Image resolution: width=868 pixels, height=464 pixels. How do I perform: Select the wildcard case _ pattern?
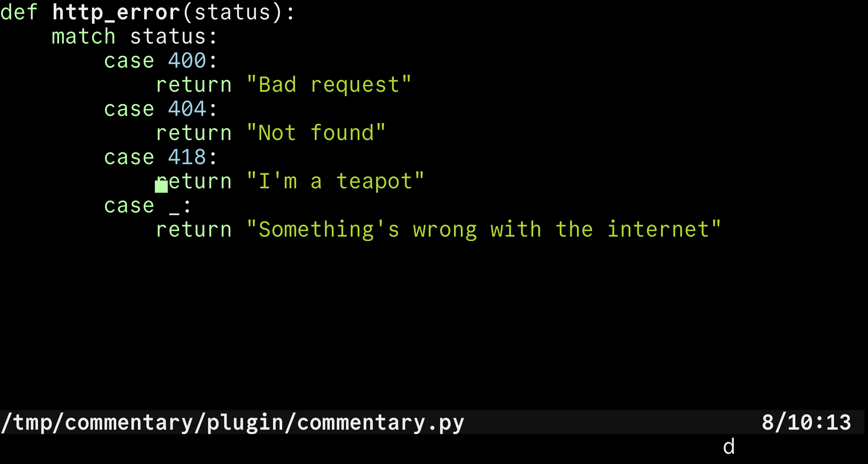click(168, 206)
